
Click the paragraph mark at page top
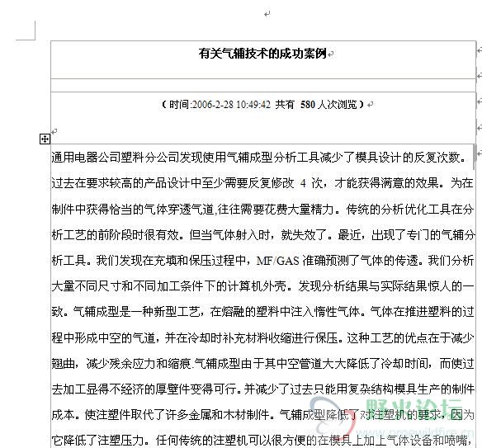[x=267, y=13]
